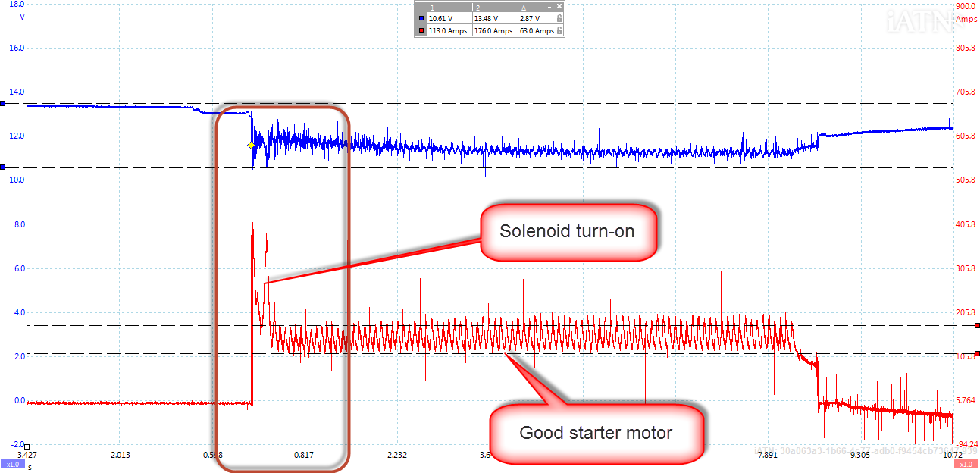This screenshot has width=980, height=473.
Task: Select the upper red current ruler handle
Action: point(977,325)
